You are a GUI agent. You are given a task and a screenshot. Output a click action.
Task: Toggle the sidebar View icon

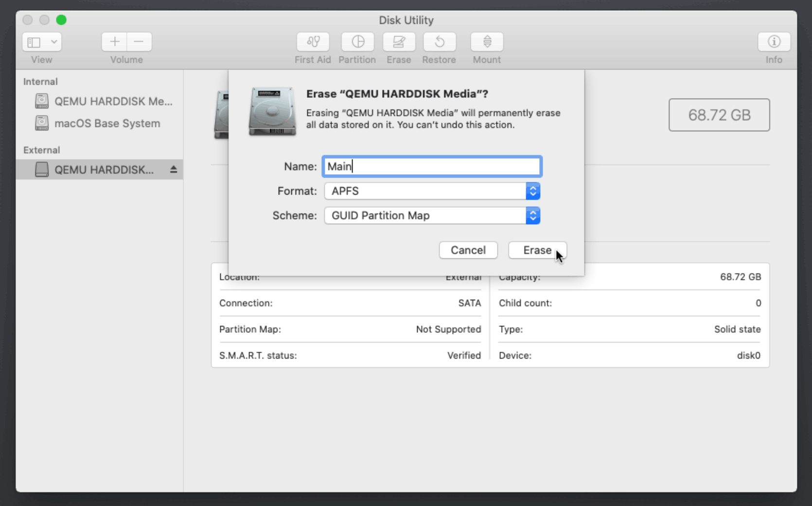(x=34, y=42)
